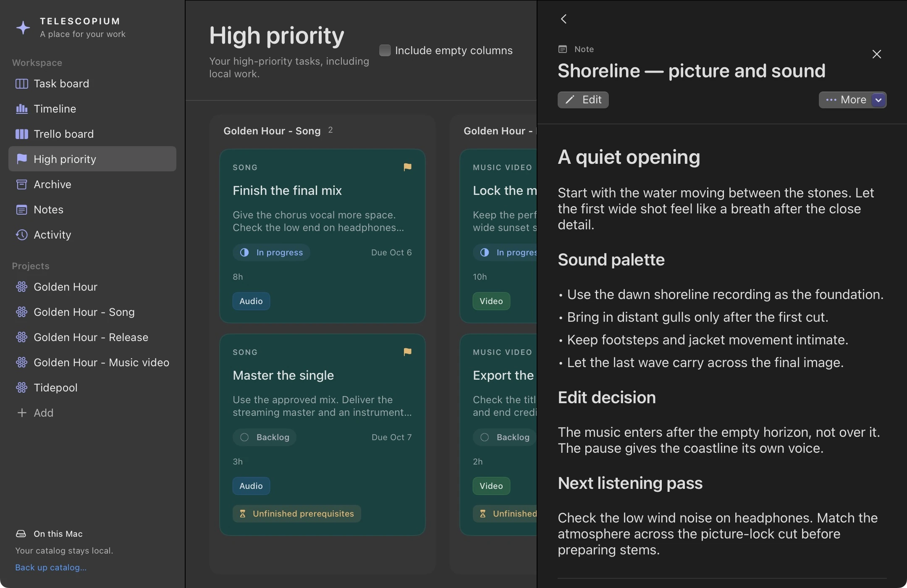Screen dimensions: 907x588
Task: Click back chevron in note panel
Action: (564, 19)
